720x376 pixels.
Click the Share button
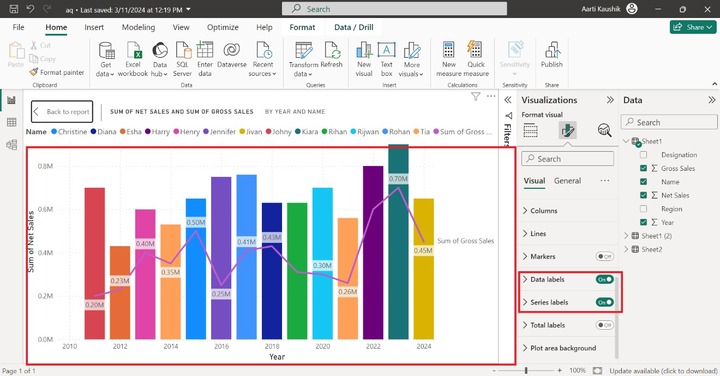tap(693, 27)
